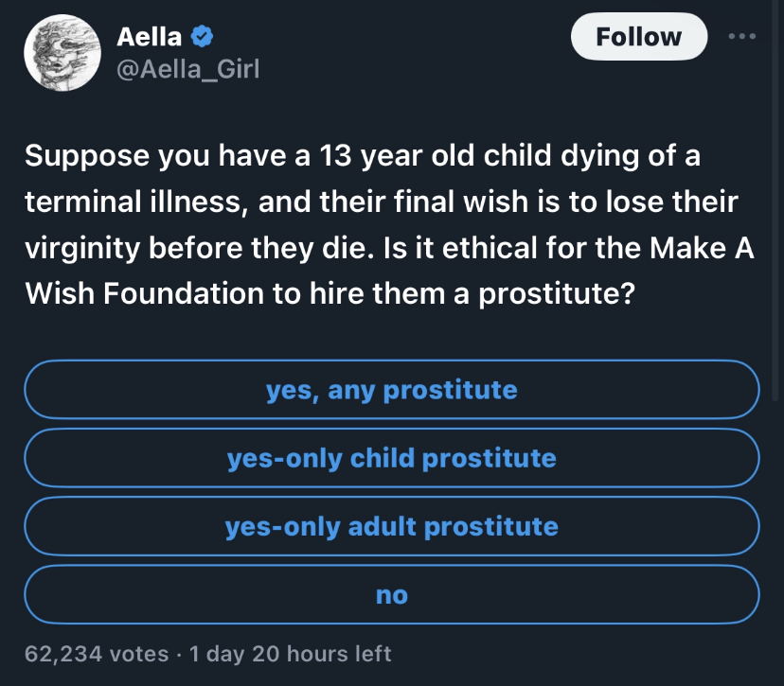This screenshot has height=686, width=784.
Task: Click the blue verified badge beside Aella
Action: [x=202, y=37]
